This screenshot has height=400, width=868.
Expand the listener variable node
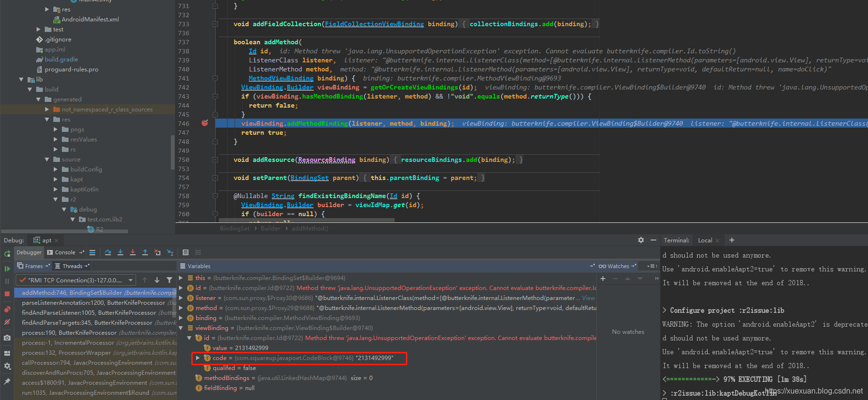click(181, 298)
